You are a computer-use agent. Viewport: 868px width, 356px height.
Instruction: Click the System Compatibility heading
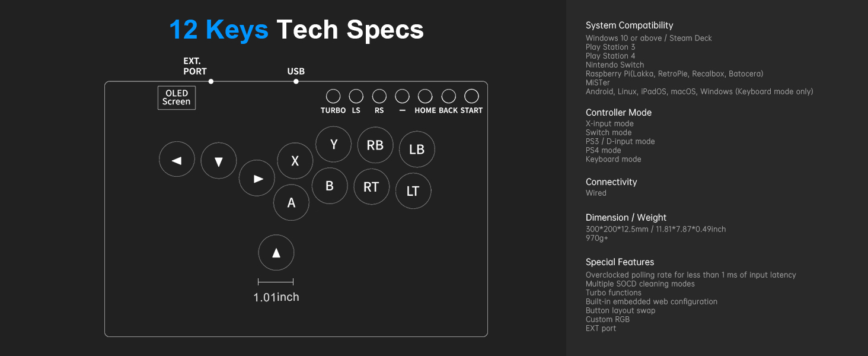pyautogui.click(x=629, y=26)
